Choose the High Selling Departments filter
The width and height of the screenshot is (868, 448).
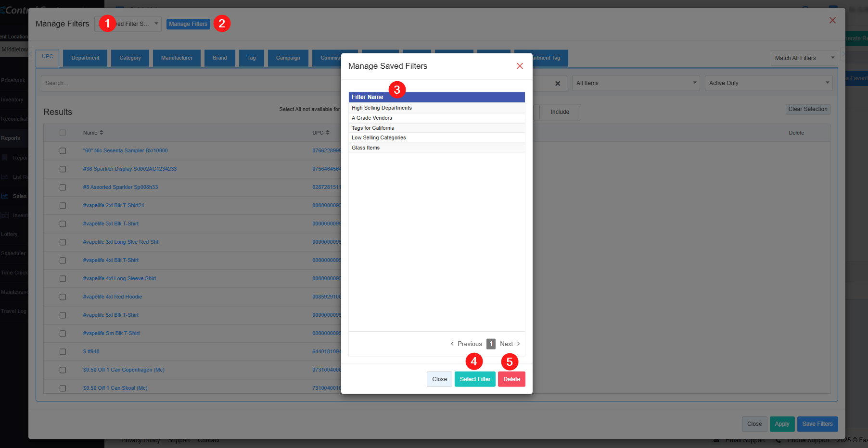(x=382, y=108)
